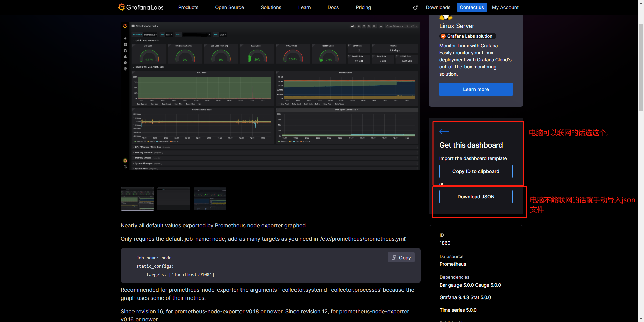Click the Bar gauge 5.0.0 dependency text
This screenshot has height=322, width=644.
point(457,285)
